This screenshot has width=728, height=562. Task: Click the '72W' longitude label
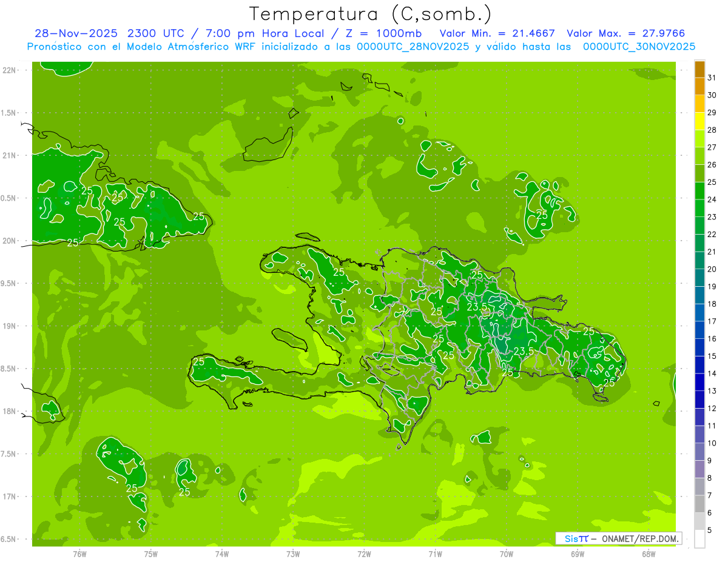click(x=364, y=554)
